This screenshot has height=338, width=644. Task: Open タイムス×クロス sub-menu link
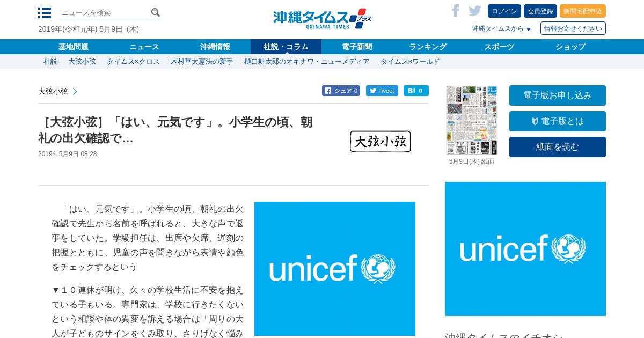pyautogui.click(x=133, y=62)
